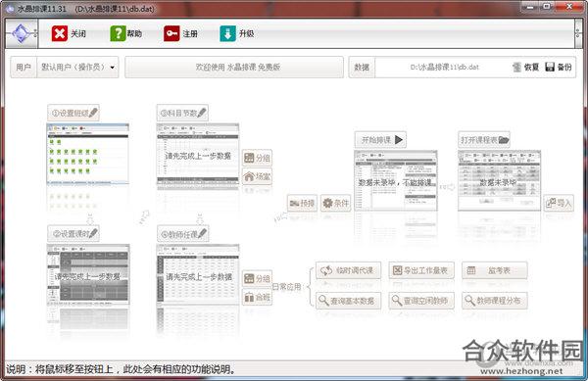Open step ②设置课时 button

point(73,233)
